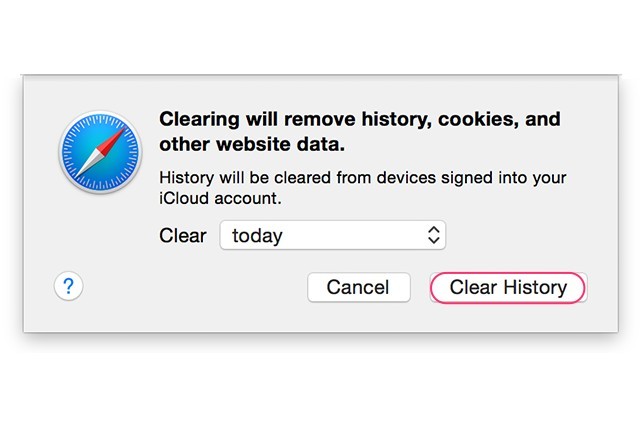640x426 pixels.
Task: Click the 'Clear' label beside the popup
Action: point(183,235)
